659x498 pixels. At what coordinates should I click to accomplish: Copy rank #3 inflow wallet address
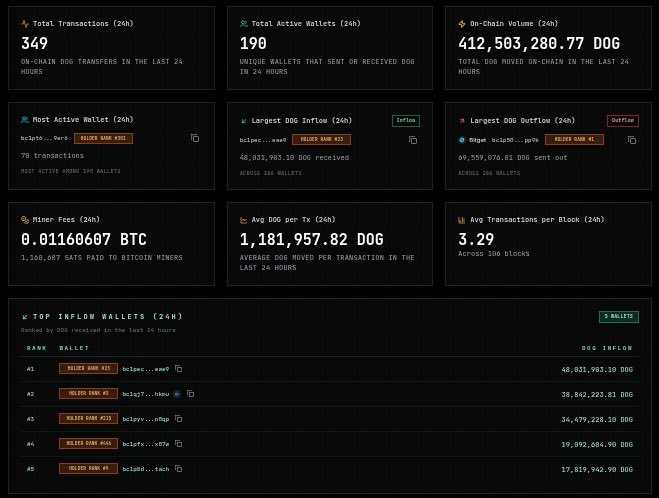[180, 419]
